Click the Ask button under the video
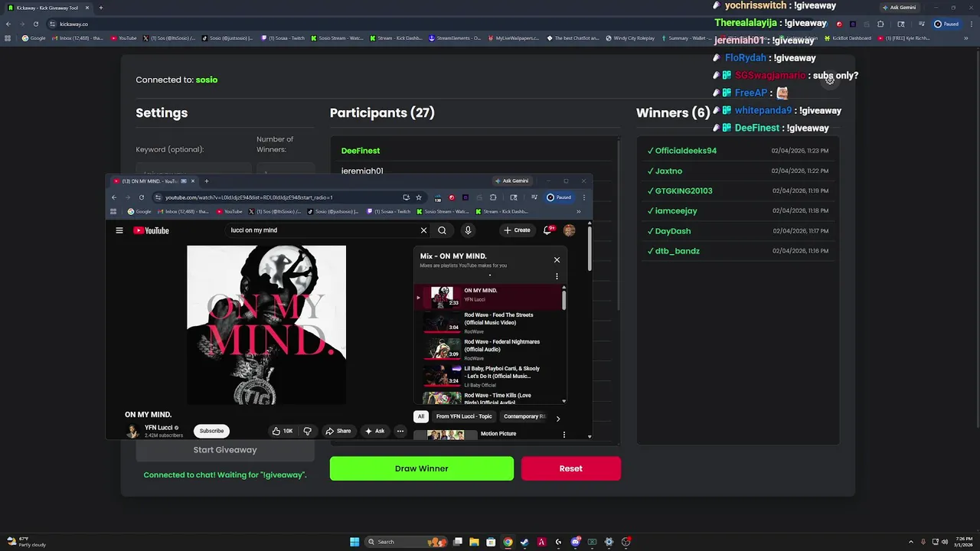The width and height of the screenshot is (980, 551). (x=374, y=431)
